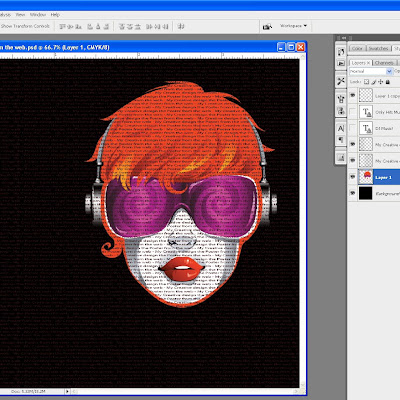
Task: Open the Normal blending mode dropdown
Action: pyautogui.click(x=371, y=71)
